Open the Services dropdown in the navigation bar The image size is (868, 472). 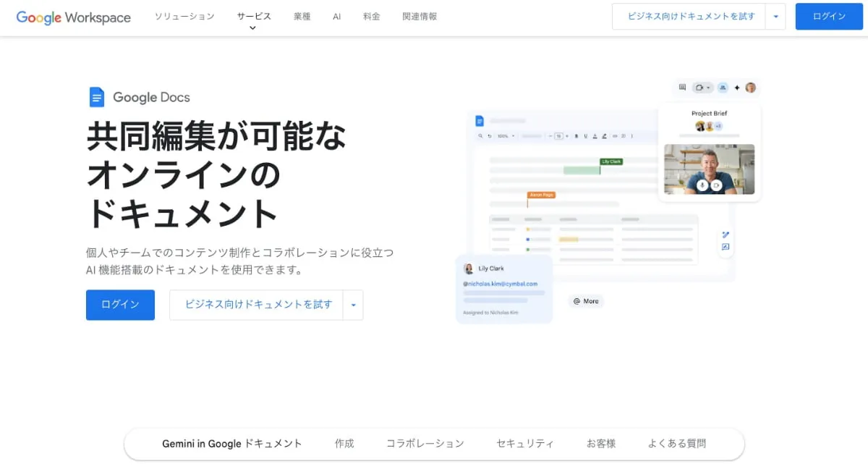tap(252, 16)
